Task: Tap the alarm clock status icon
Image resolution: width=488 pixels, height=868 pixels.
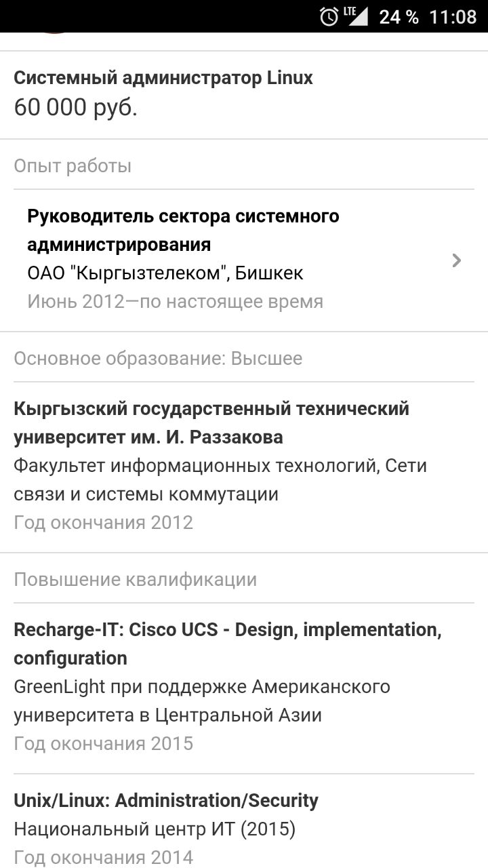Action: tap(329, 16)
